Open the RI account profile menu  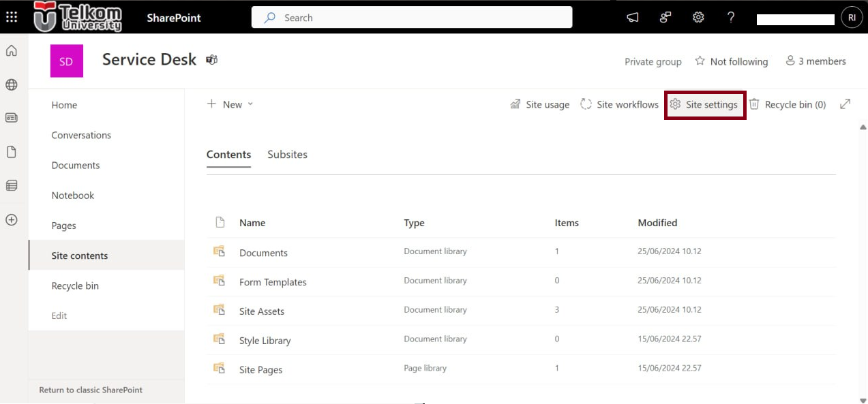[x=852, y=18]
